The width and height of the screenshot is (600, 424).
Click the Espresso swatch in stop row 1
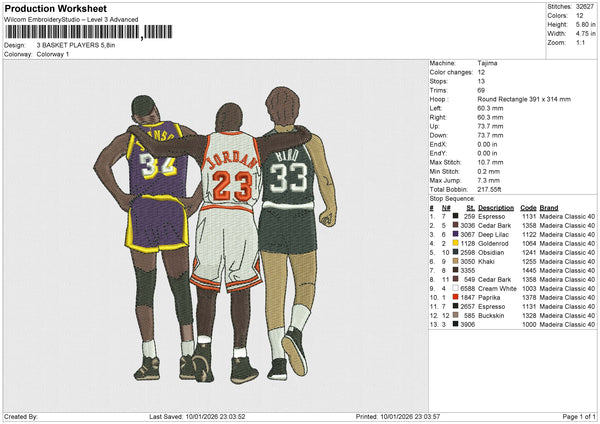(x=455, y=217)
